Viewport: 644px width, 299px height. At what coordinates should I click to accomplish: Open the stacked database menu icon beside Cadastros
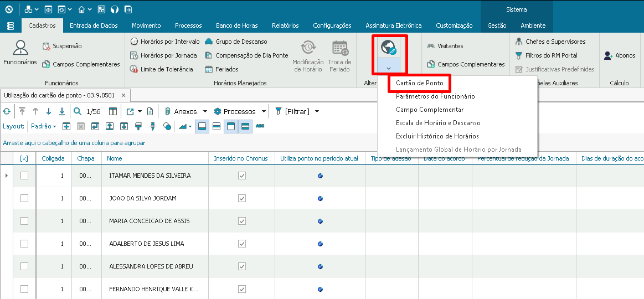[11, 25]
